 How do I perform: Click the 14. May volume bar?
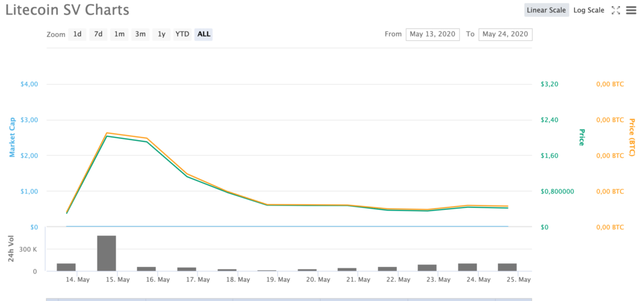(x=66, y=267)
